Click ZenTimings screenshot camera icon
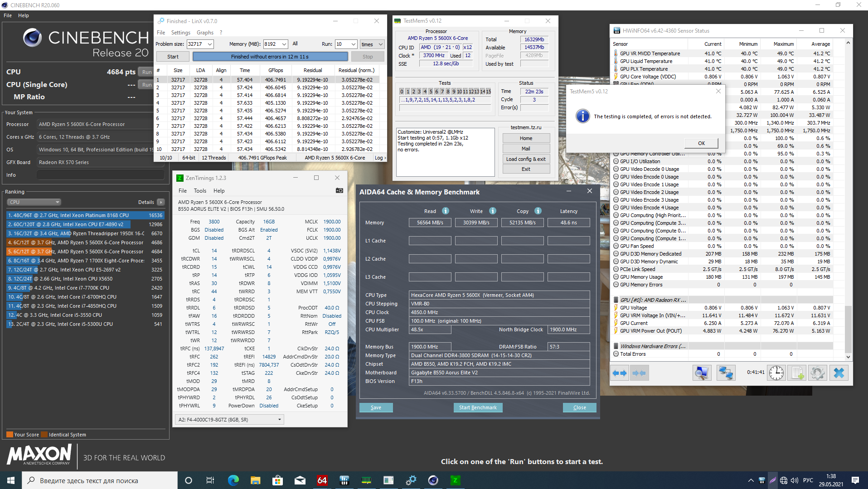The image size is (868, 489). point(339,191)
